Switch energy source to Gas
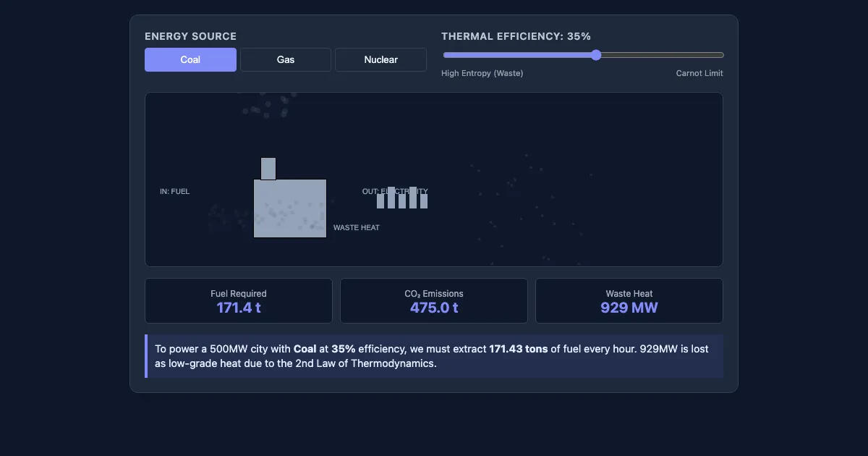Viewport: 868px width, 456px height. coord(286,59)
